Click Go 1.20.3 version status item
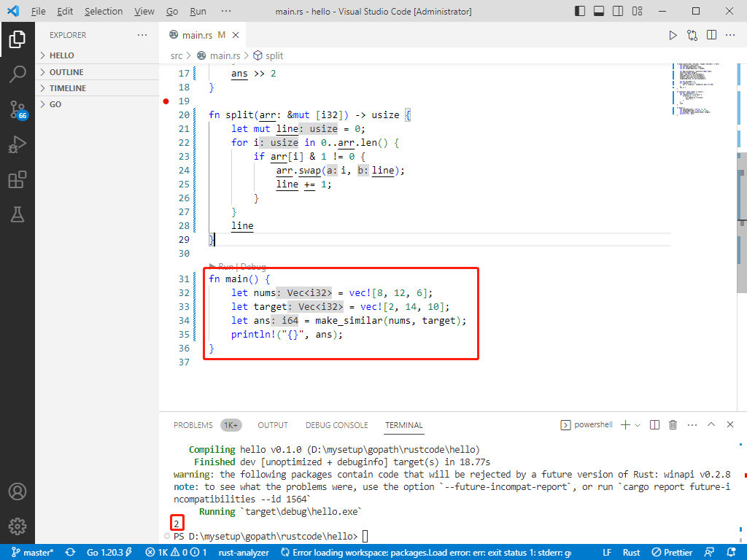747x560 pixels. point(109,553)
